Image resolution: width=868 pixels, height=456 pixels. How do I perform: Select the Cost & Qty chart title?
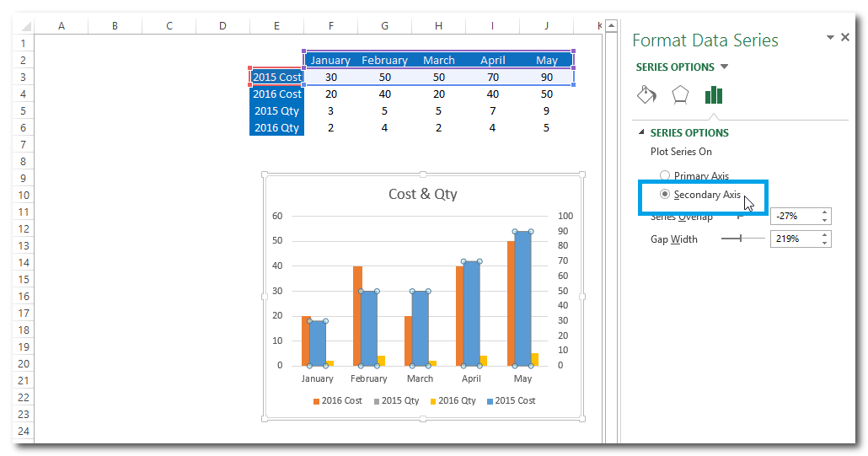tap(422, 194)
